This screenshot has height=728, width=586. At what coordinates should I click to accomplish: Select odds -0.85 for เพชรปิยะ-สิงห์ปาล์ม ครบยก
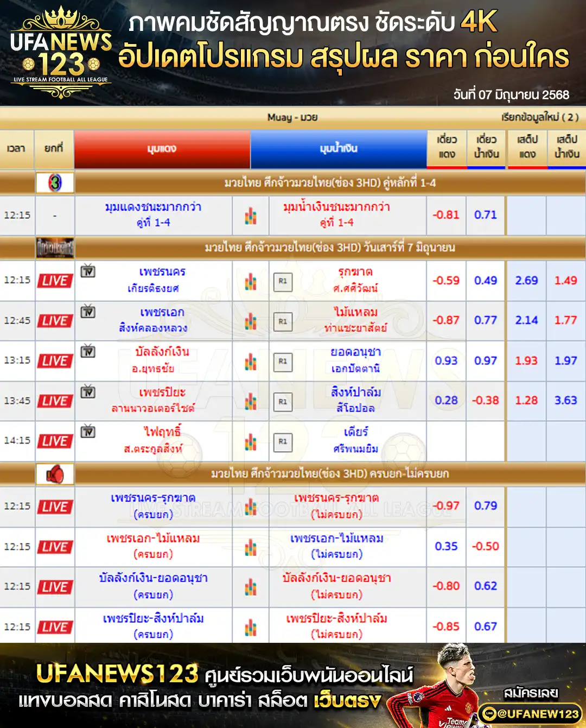click(x=446, y=626)
